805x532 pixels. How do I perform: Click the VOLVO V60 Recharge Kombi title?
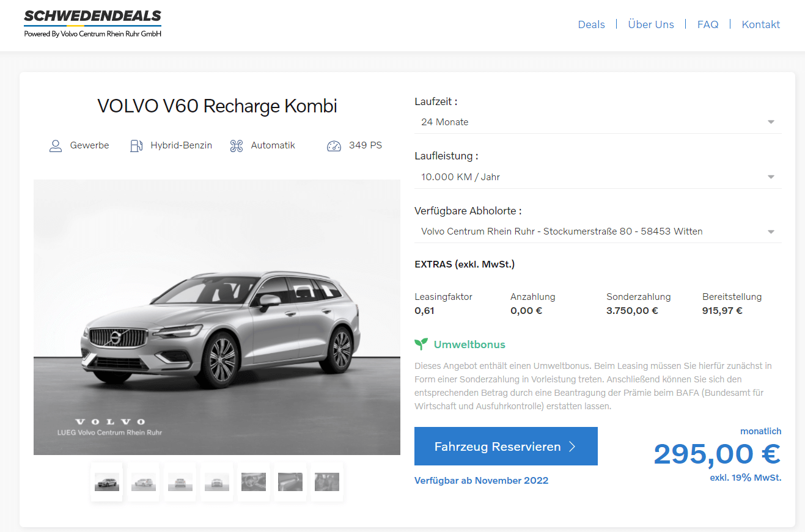(x=217, y=106)
